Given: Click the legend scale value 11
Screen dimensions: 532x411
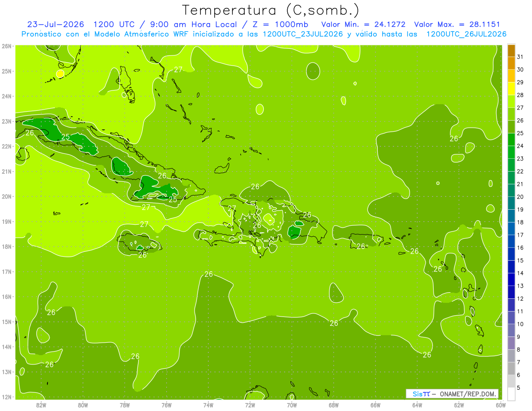Looking at the screenshot, I should coord(520,311).
